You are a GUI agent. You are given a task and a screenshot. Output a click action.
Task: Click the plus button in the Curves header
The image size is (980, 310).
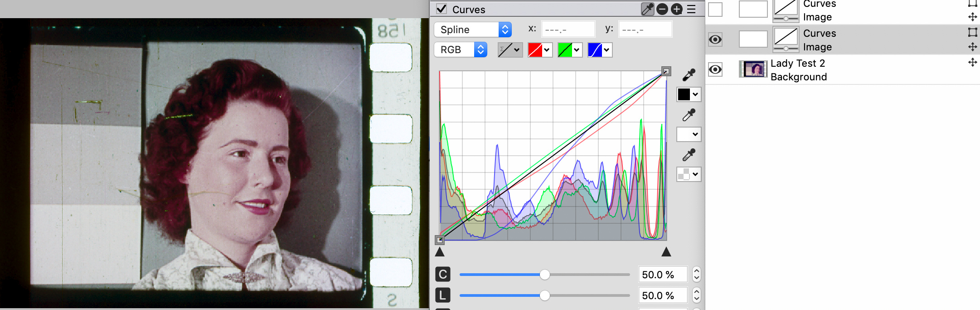[x=677, y=9]
